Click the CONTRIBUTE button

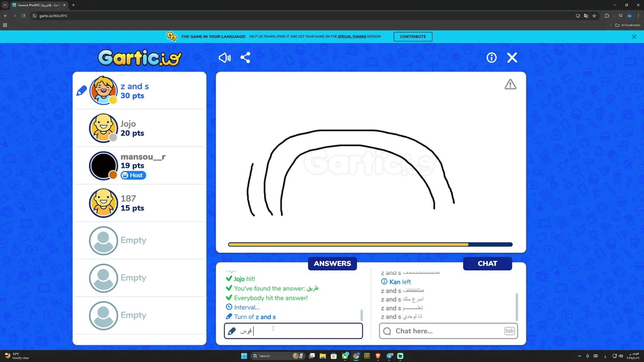tap(413, 37)
